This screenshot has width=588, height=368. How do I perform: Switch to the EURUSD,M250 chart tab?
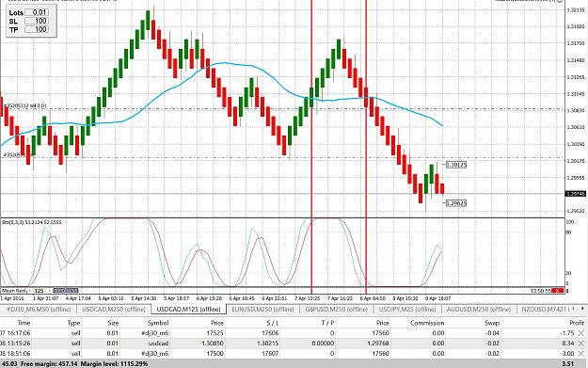(x=262, y=310)
